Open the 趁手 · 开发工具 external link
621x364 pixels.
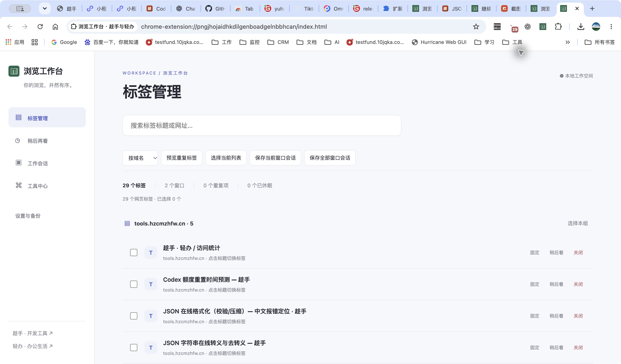pyautogui.click(x=33, y=333)
